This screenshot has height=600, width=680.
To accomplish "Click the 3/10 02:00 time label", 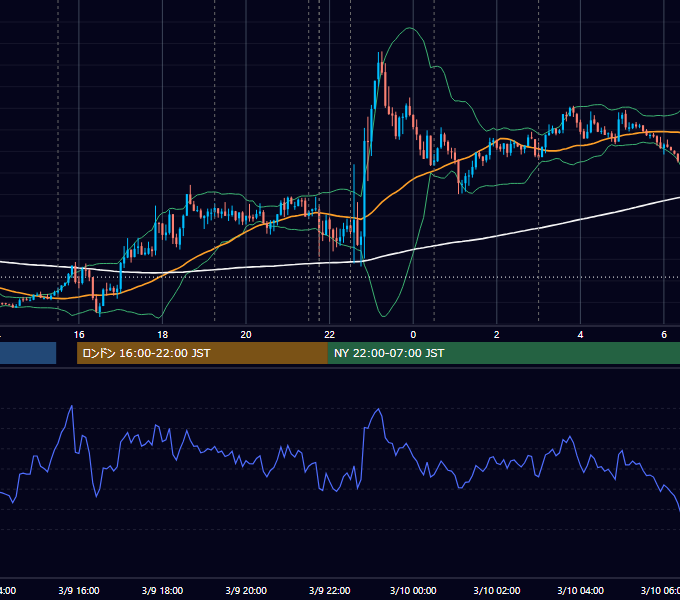I will click(x=497, y=590).
